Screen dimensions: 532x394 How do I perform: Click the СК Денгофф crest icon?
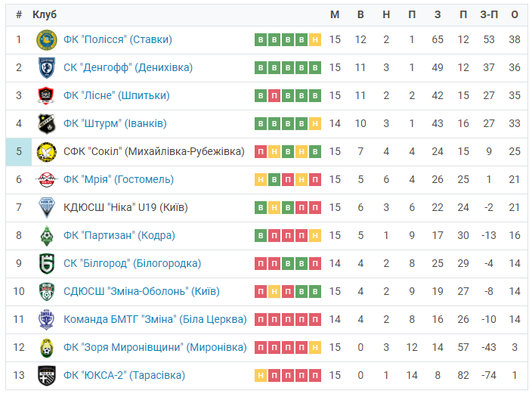pyautogui.click(x=47, y=68)
